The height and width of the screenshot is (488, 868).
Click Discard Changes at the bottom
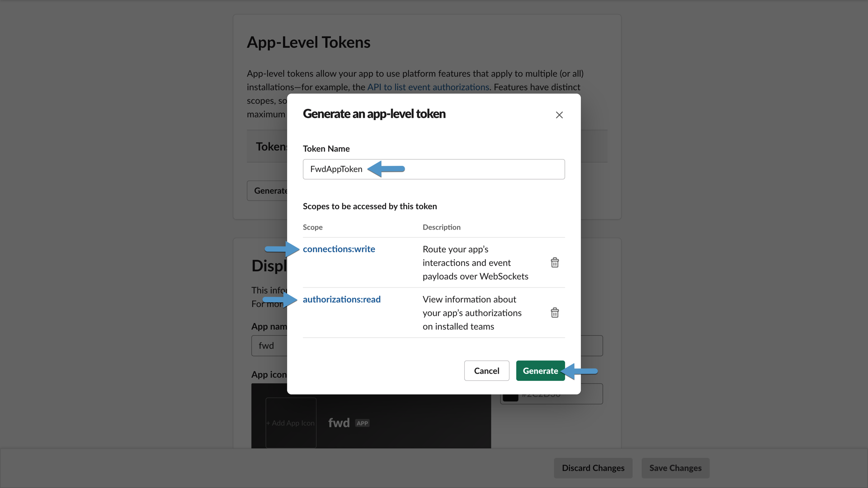tap(593, 468)
